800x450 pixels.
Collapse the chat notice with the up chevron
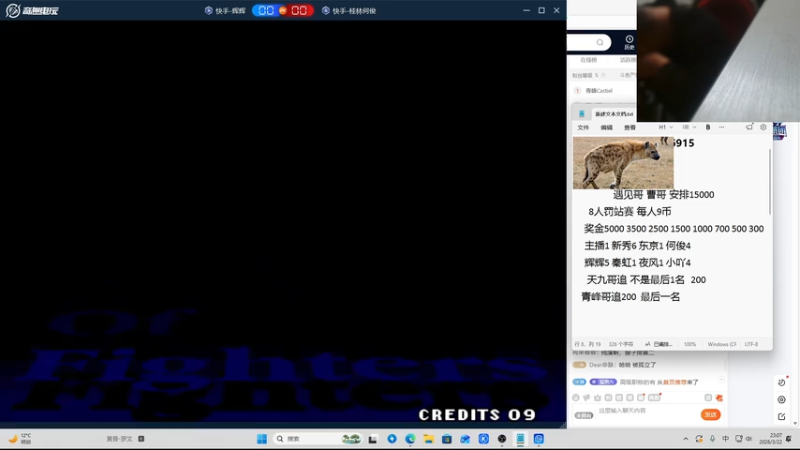coord(721,379)
